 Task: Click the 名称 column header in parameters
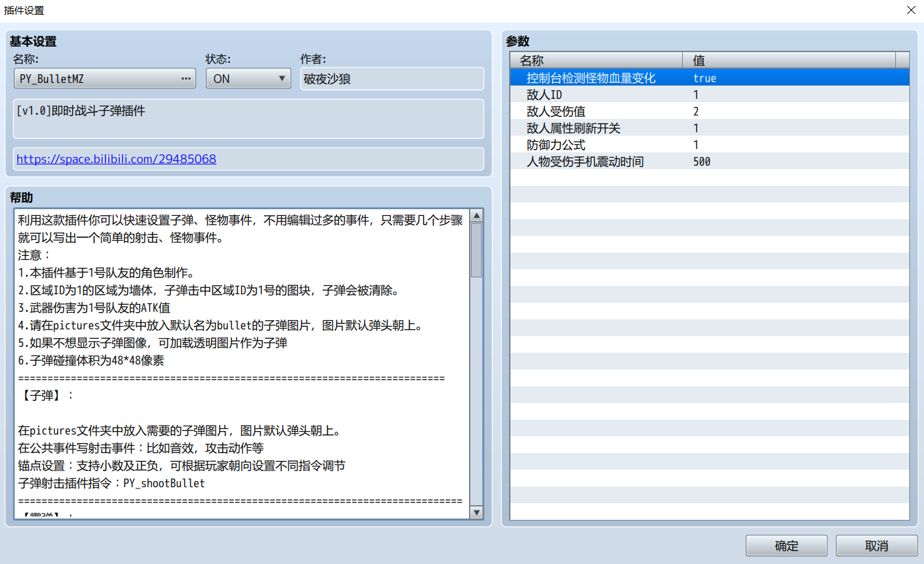596,60
